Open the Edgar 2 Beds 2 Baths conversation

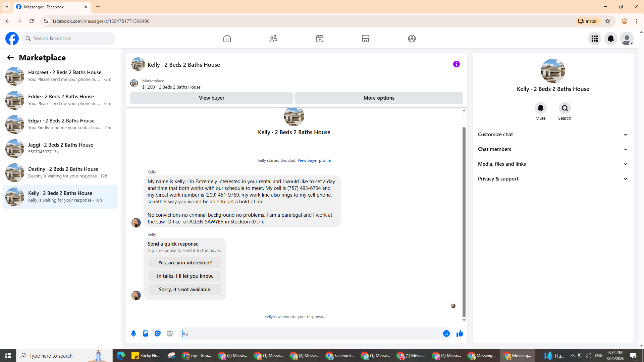tap(60, 124)
